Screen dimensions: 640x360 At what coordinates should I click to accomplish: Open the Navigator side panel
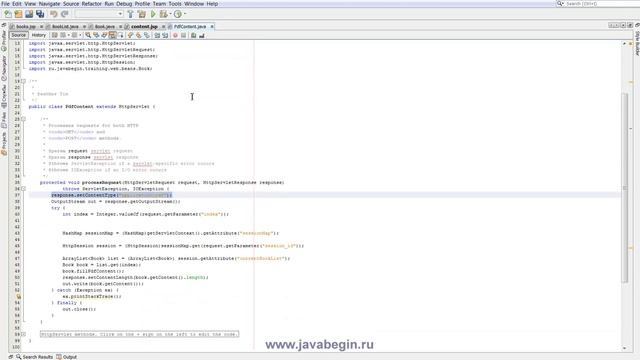(x=4, y=69)
